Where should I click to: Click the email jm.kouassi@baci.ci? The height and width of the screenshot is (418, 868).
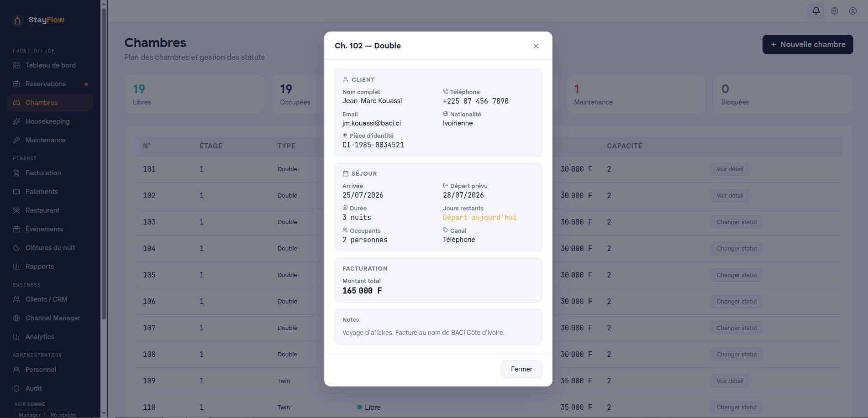click(372, 123)
